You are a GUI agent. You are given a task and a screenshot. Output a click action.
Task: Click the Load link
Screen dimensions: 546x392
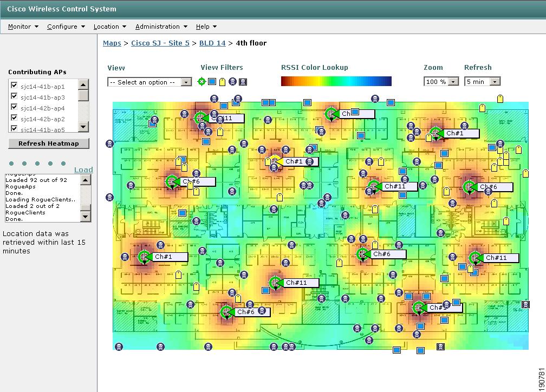click(x=83, y=169)
